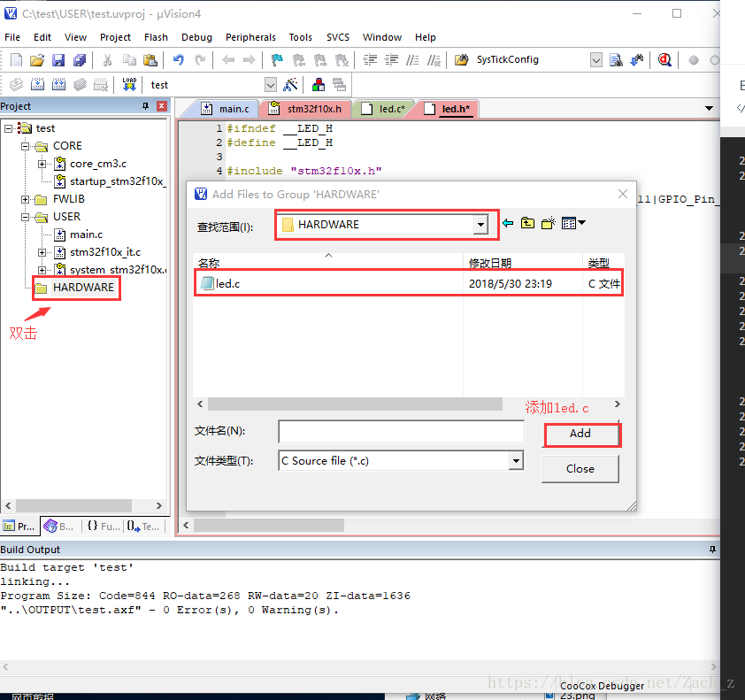Undo the last edit

tap(179, 60)
